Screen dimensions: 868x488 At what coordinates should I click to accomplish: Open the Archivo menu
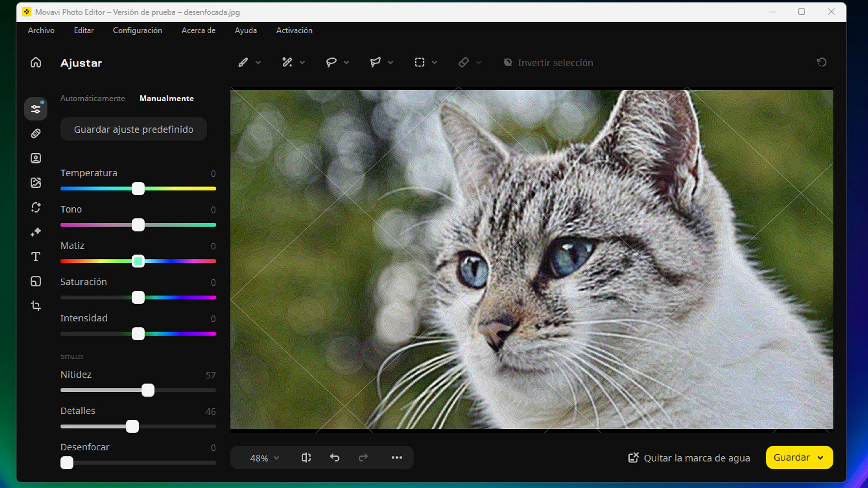41,30
